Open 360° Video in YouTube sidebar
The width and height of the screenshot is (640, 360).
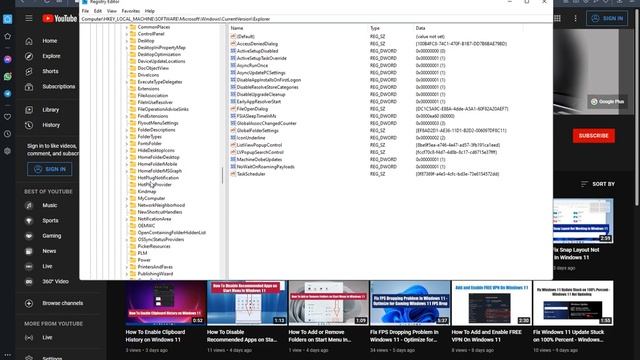pos(56,282)
